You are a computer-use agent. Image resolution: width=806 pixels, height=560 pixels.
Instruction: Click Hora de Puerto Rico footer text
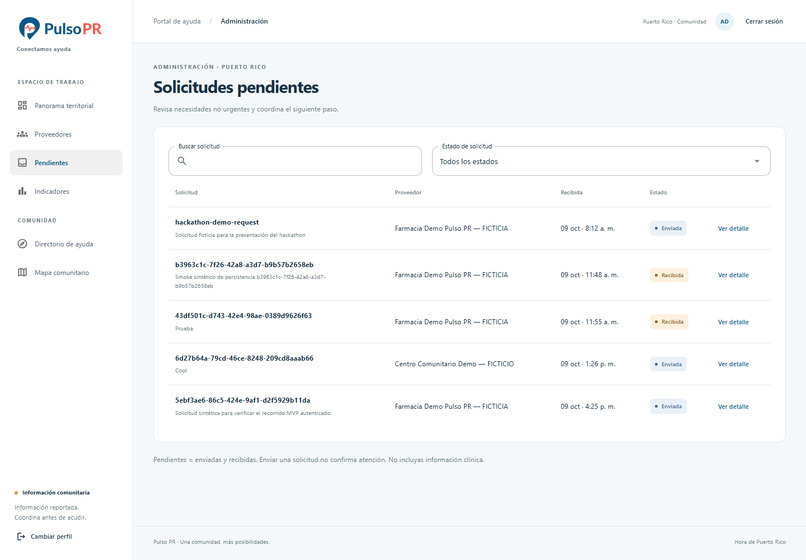[760, 542]
